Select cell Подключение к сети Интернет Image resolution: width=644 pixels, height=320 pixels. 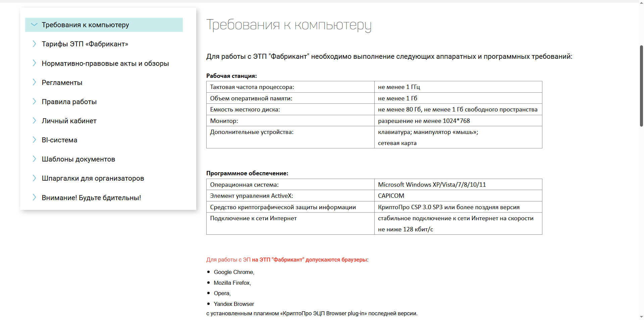(290, 224)
